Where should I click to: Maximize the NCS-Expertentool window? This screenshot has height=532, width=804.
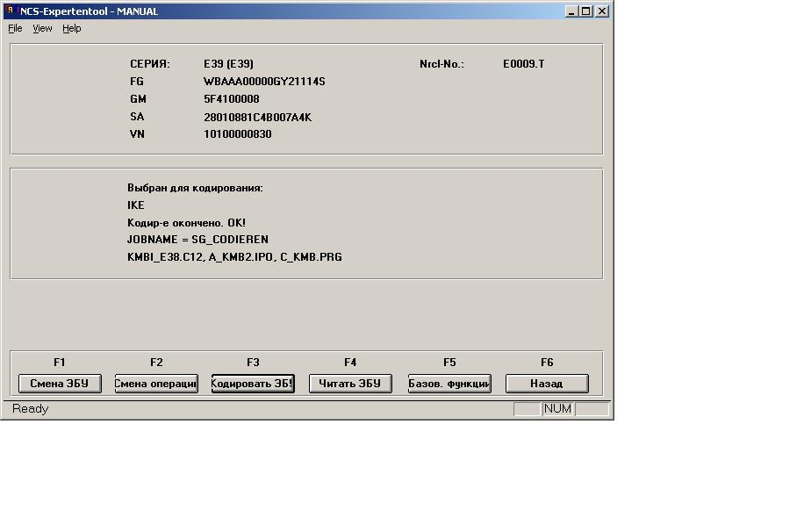click(x=586, y=11)
